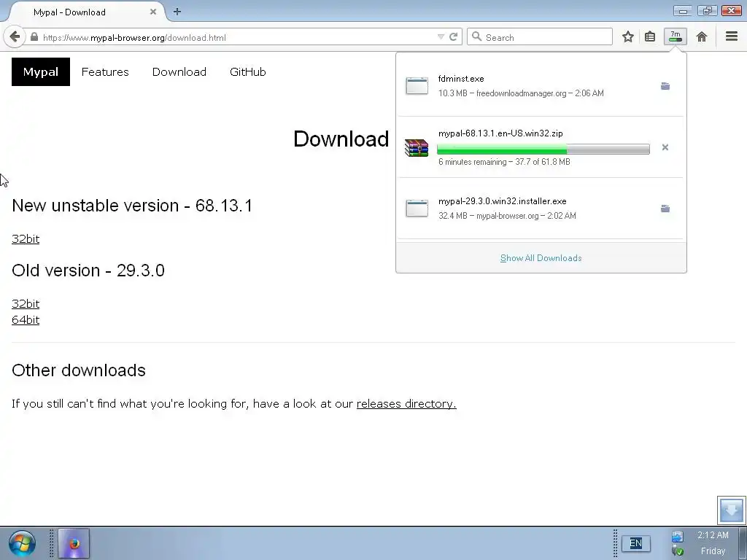Open the URL history dropdown arrow
Image resolution: width=747 pixels, height=560 pixels.
tap(441, 37)
